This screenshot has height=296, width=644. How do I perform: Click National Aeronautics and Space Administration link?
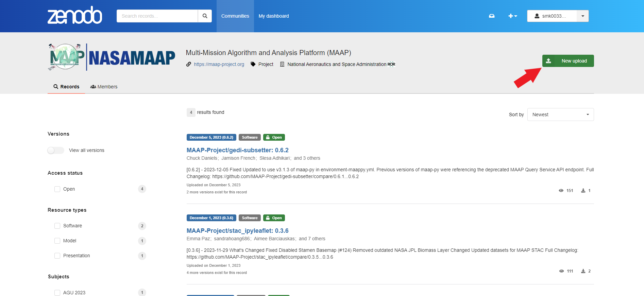[x=337, y=64]
